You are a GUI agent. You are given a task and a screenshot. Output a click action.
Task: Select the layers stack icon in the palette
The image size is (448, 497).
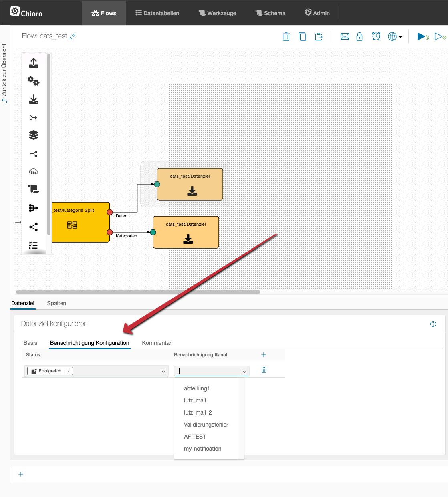34,135
